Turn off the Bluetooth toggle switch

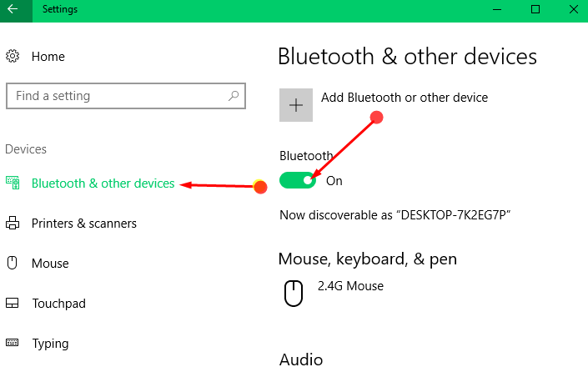(298, 180)
